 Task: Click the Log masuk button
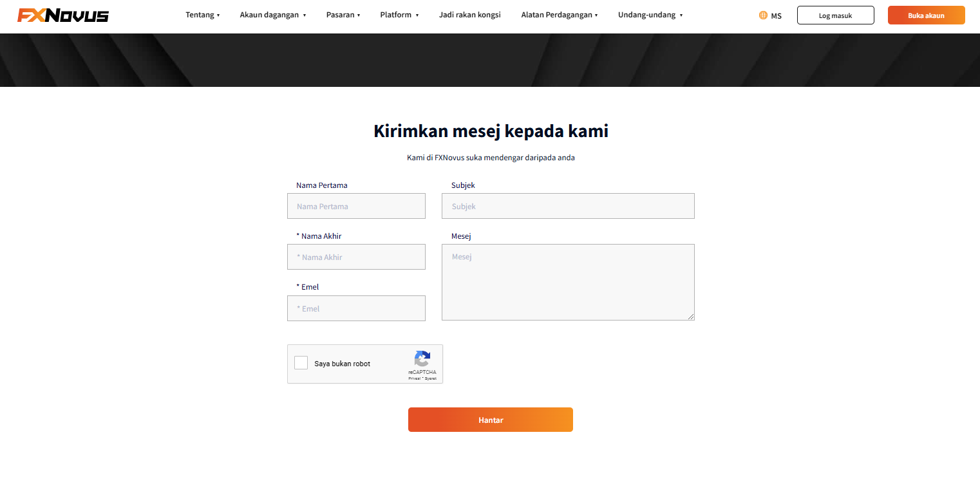click(836, 15)
